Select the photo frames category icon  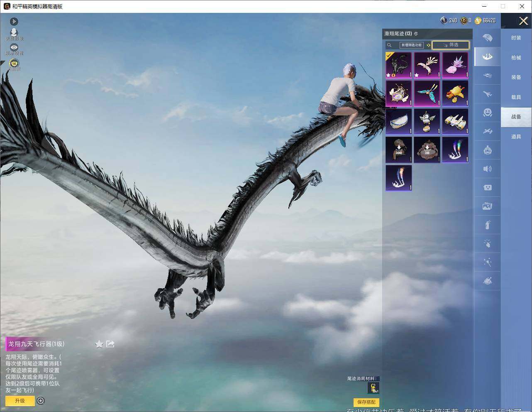click(488, 206)
